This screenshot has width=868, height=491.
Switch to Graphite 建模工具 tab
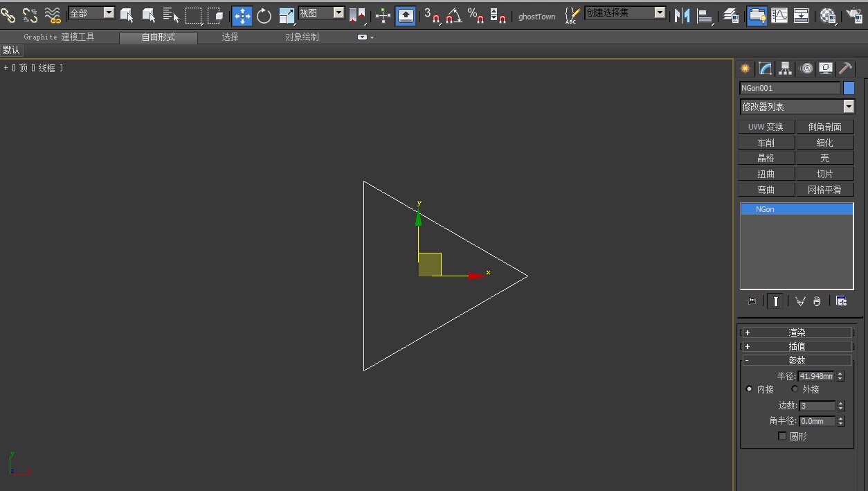[x=59, y=37]
